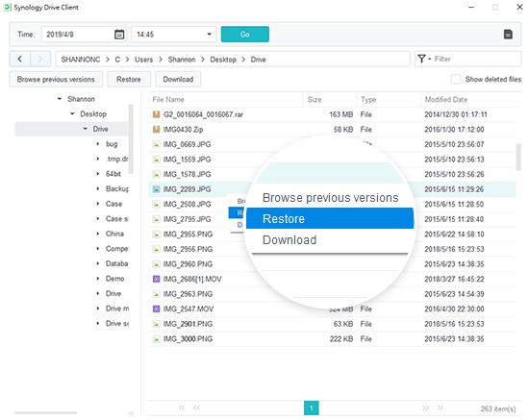Image resolution: width=529 pixels, height=420 pixels.
Task: Select file IMG_2960.PNG
Action: pyautogui.click(x=188, y=264)
